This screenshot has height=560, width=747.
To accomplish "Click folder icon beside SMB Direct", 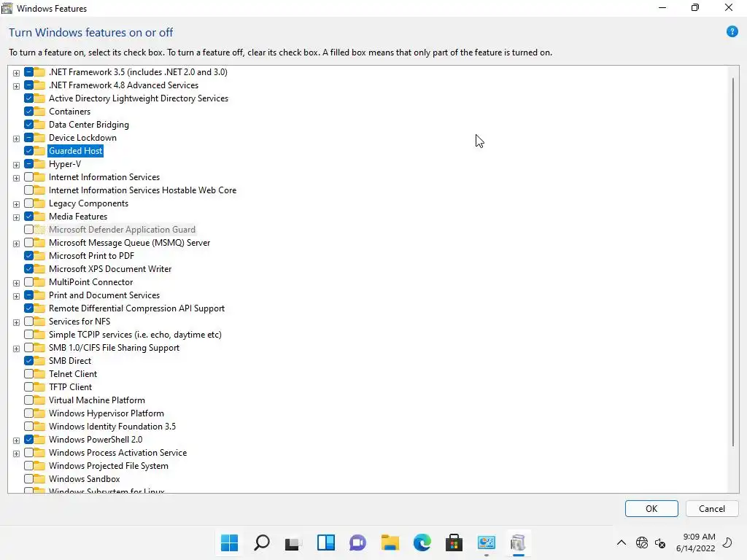I will (39, 360).
